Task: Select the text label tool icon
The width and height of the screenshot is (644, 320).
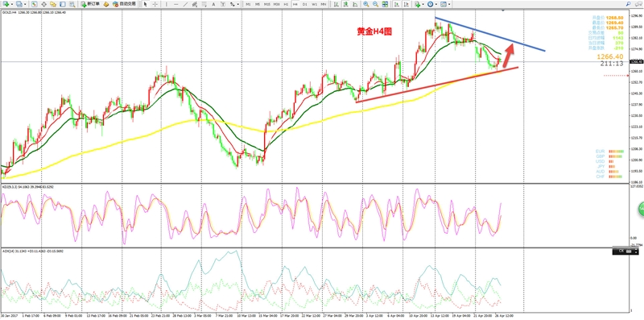Action: pos(223,4)
